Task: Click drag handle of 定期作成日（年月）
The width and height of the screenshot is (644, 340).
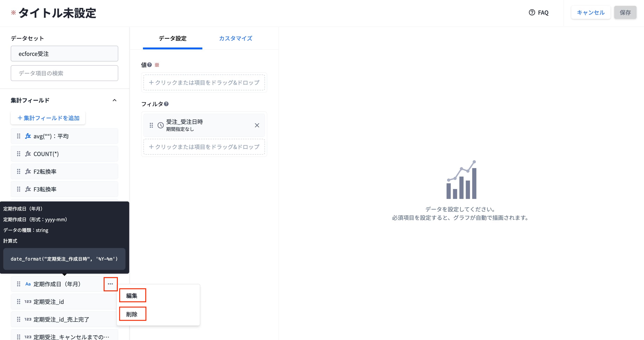Action: [18, 284]
